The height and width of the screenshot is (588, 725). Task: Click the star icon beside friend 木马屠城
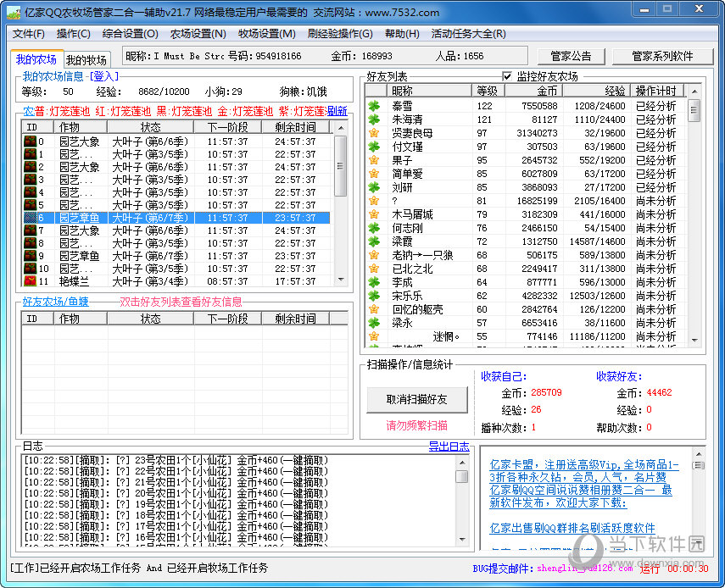click(x=374, y=214)
